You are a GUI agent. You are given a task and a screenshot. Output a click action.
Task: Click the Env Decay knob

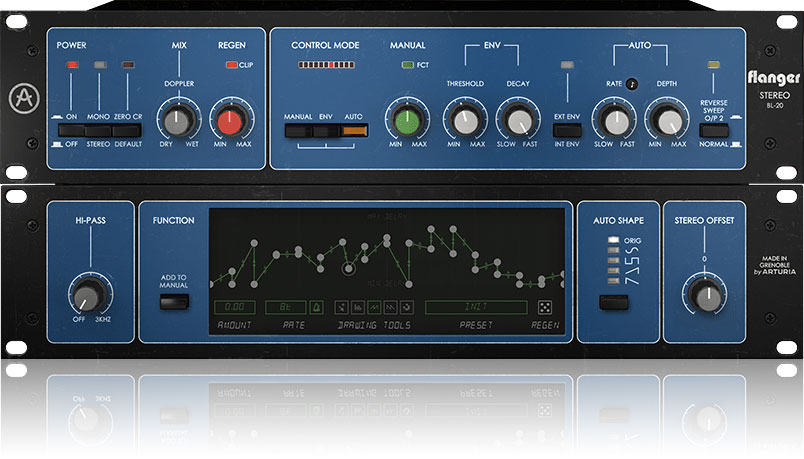(518, 120)
